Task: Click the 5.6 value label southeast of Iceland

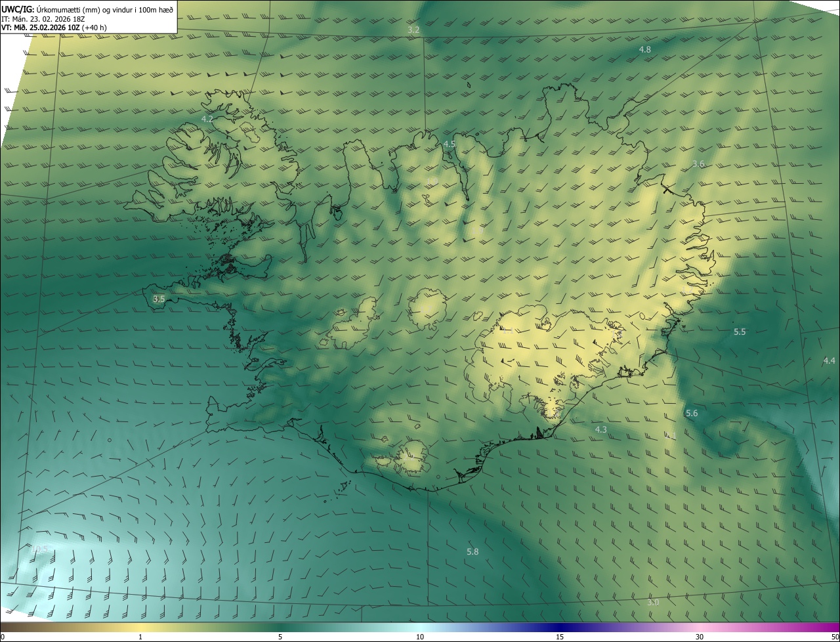Action: (692, 414)
